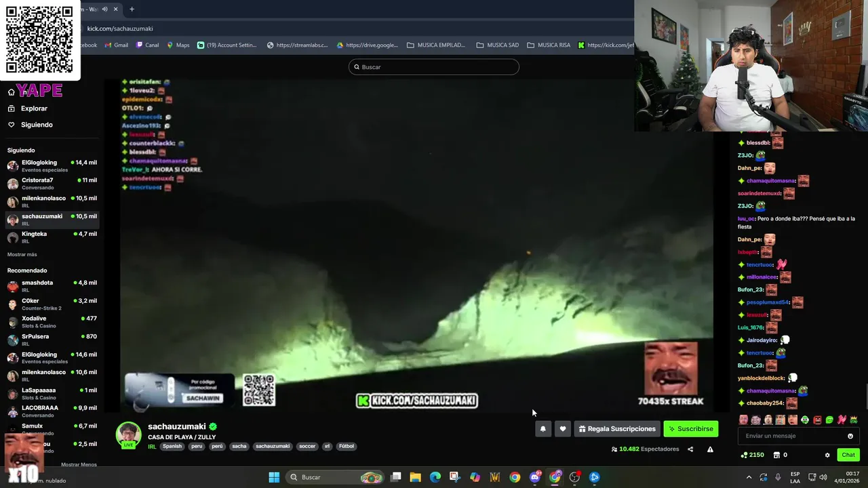Open MUSICA RISA bookmark folder
This screenshot has width=868, height=488.
click(x=549, y=45)
